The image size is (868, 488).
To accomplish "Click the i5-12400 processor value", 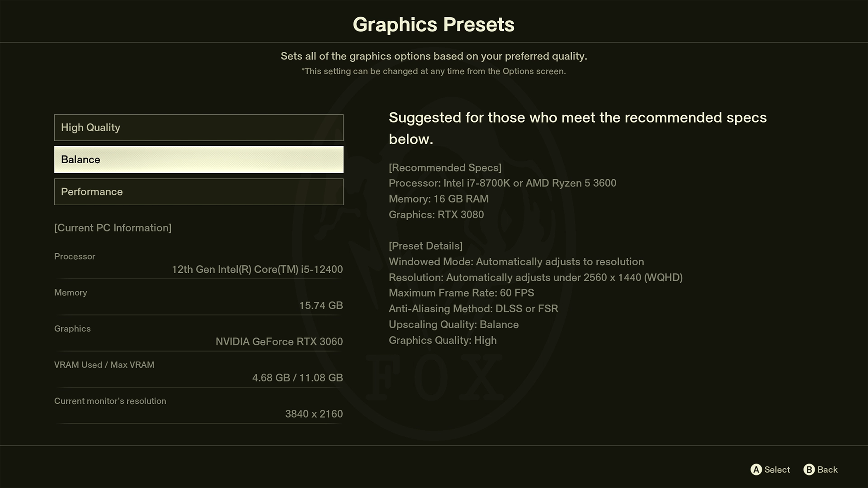I will (x=257, y=269).
